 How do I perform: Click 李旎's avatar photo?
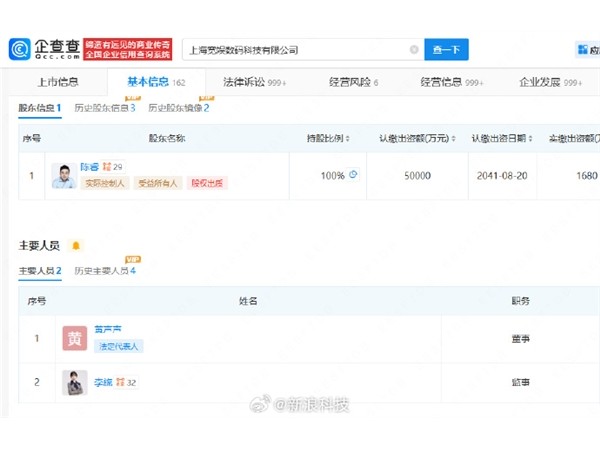point(75,382)
